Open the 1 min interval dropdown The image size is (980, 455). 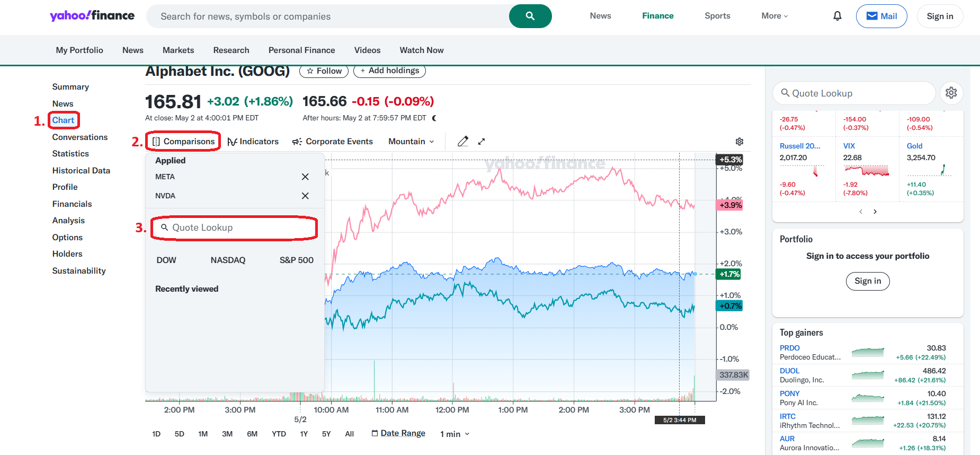pos(455,434)
